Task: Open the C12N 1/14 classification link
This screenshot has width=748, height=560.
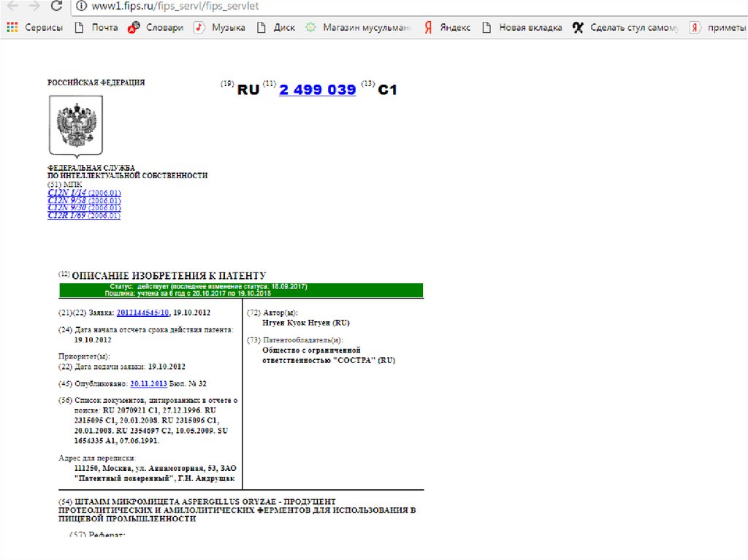Action: pos(67,193)
